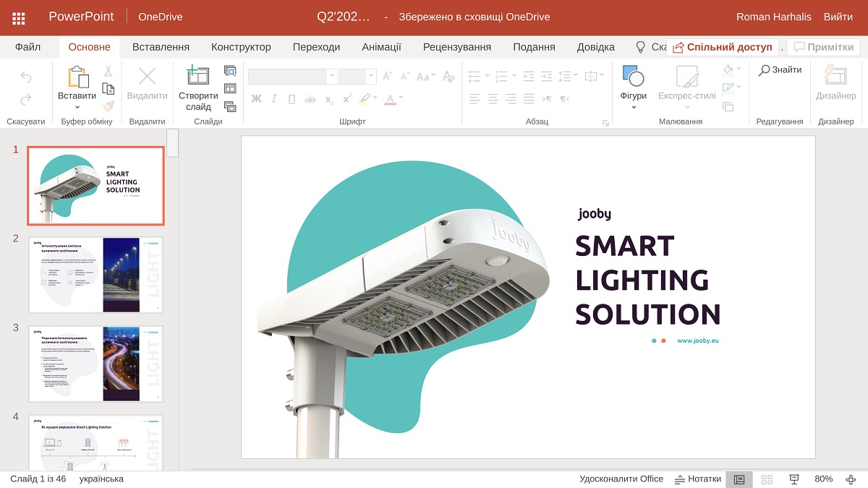Switch to the Конструктор tab
The height and width of the screenshot is (488, 868).
(x=241, y=47)
